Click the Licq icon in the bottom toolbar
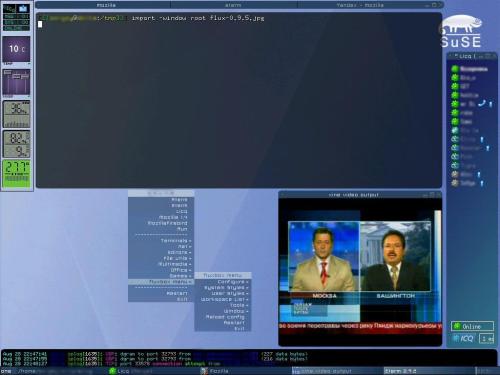 (112, 371)
